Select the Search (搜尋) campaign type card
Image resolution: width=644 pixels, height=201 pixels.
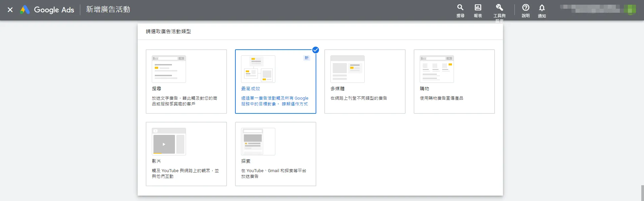(x=186, y=82)
